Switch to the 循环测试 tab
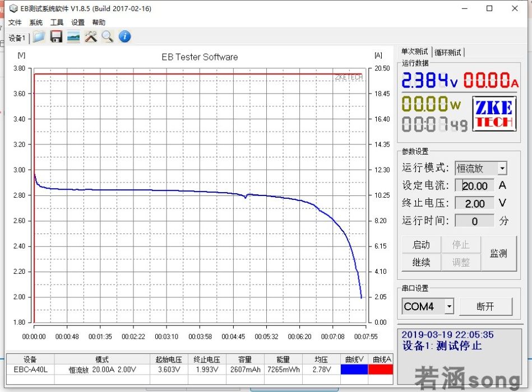532x392 pixels. pyautogui.click(x=448, y=53)
